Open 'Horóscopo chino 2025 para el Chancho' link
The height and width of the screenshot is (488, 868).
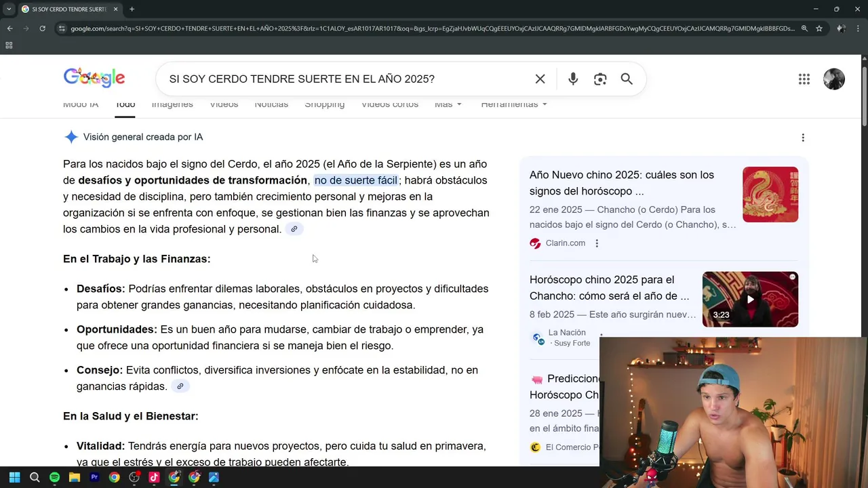click(609, 288)
